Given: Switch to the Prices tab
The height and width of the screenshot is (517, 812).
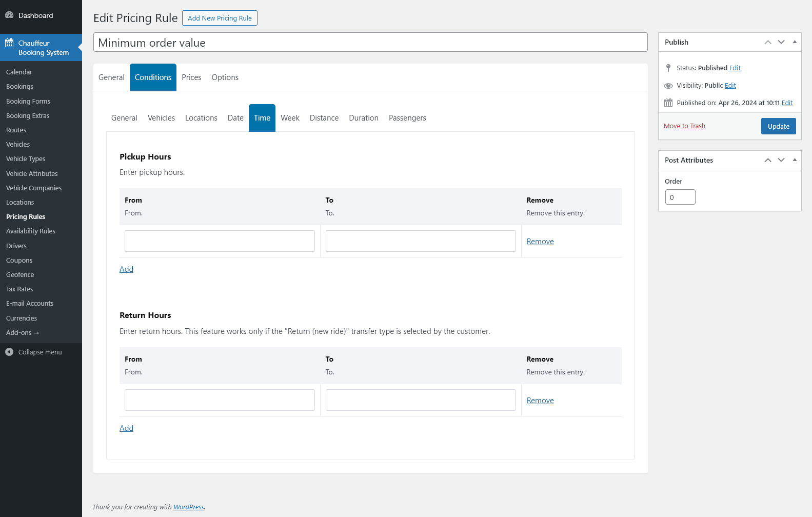Looking at the screenshot, I should pyautogui.click(x=191, y=77).
